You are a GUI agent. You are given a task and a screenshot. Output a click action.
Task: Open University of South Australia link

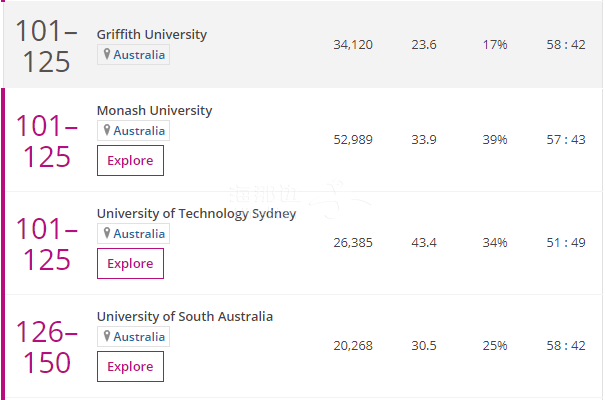pyautogui.click(x=185, y=316)
